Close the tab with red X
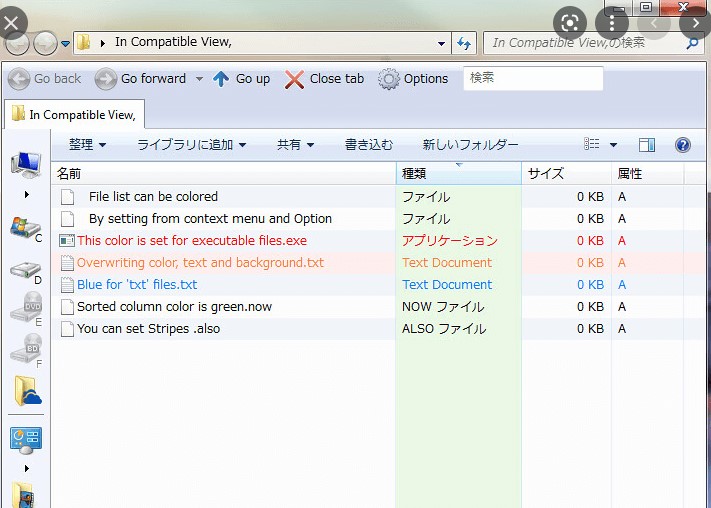This screenshot has width=711, height=508. click(x=294, y=79)
